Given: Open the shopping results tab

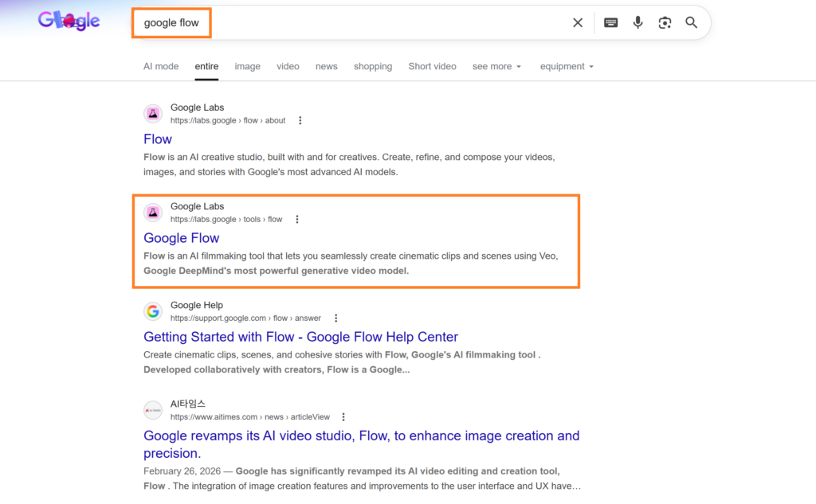Looking at the screenshot, I should point(373,67).
